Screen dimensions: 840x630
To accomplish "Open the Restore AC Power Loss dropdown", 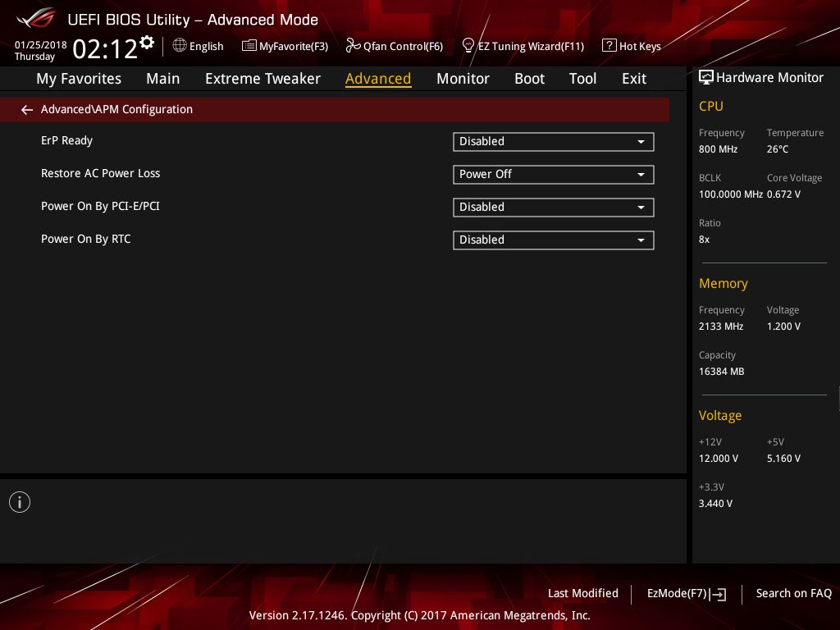I will click(553, 174).
